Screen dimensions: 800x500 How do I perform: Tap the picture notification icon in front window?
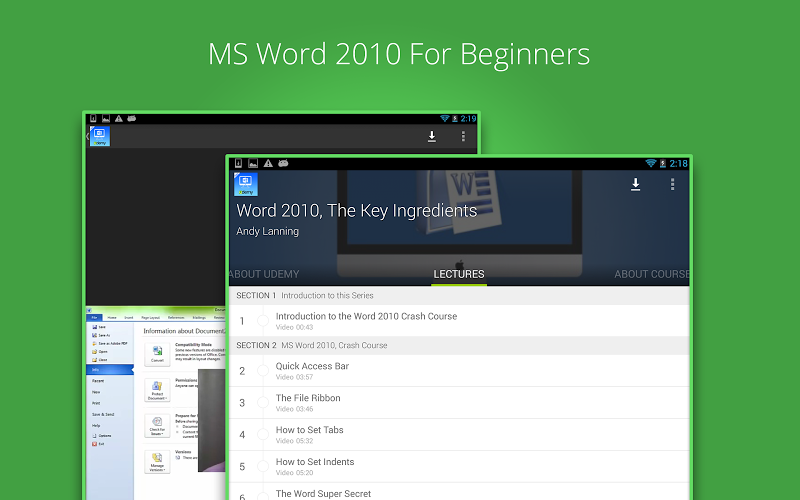pos(253,163)
